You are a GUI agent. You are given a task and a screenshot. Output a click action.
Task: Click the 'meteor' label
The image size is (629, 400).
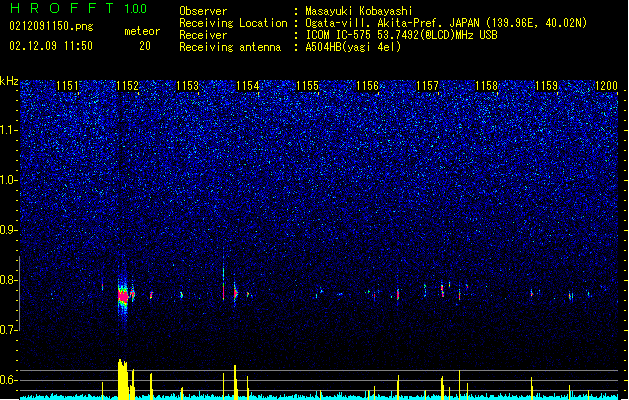pos(142,31)
